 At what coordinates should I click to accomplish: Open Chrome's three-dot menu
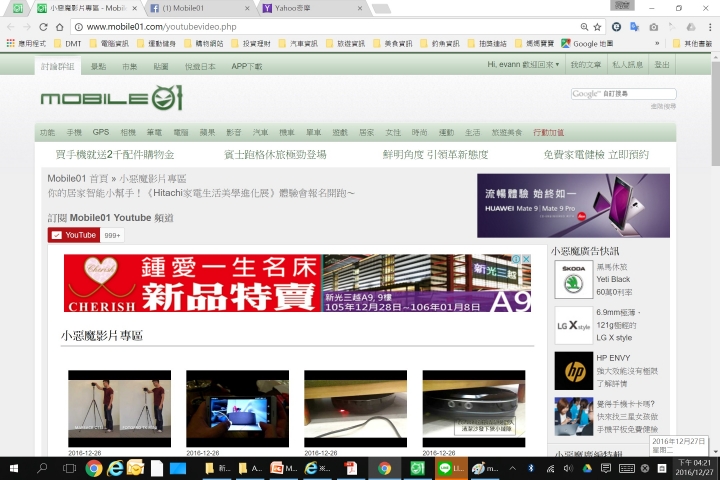(x=710, y=27)
